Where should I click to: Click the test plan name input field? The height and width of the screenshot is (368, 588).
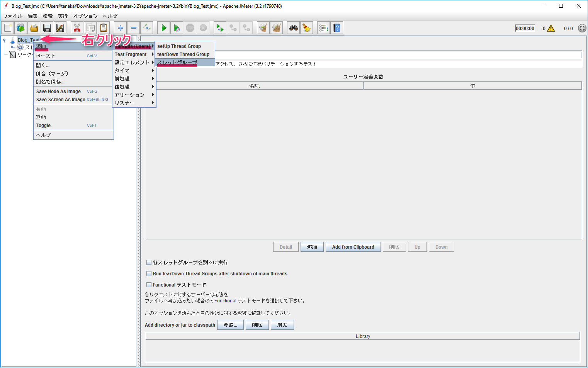398,55
